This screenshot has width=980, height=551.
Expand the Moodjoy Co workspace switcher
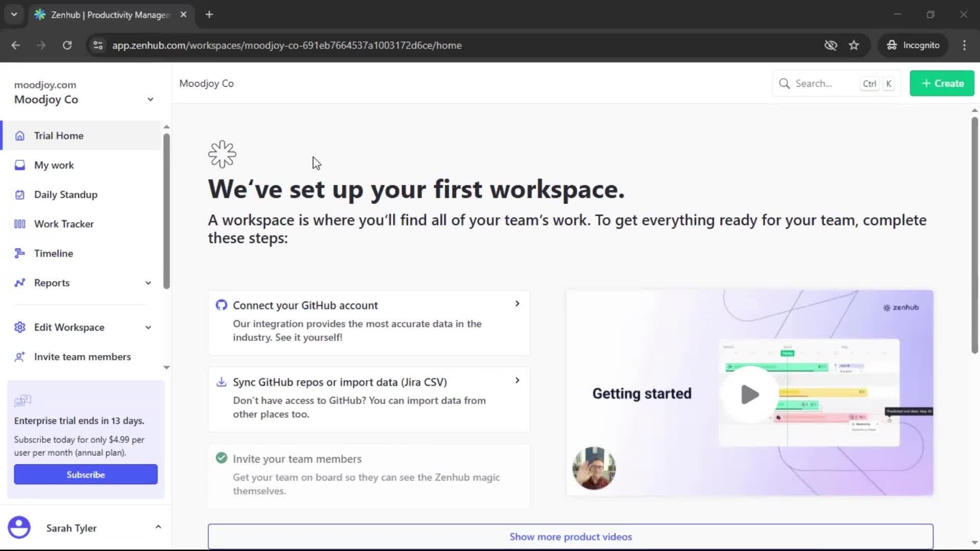151,99
